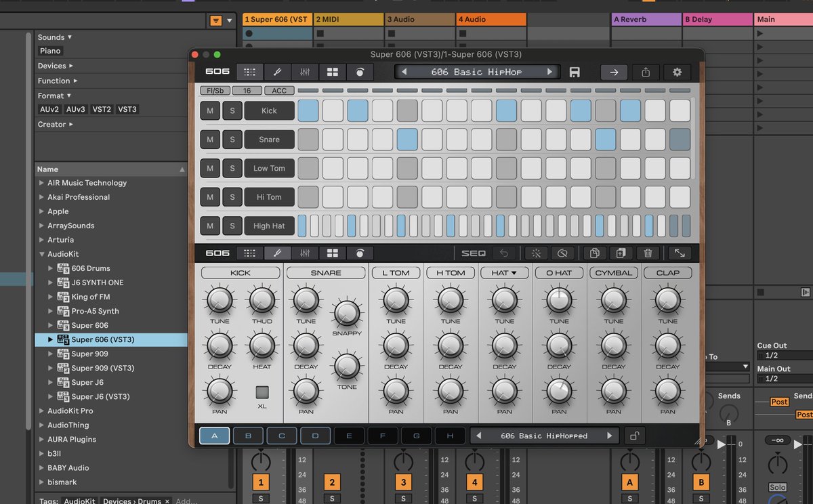Screen dimensions: 813x504
Task: Solo the Kick row
Action: pyautogui.click(x=232, y=110)
